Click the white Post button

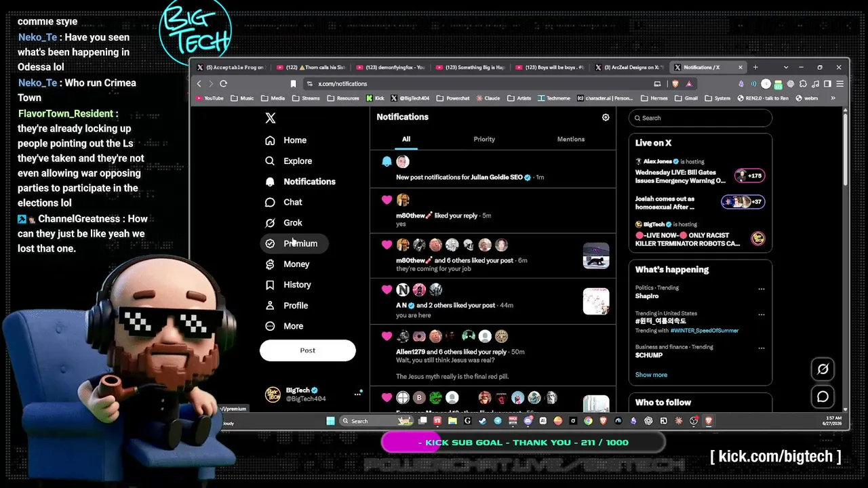click(x=308, y=350)
